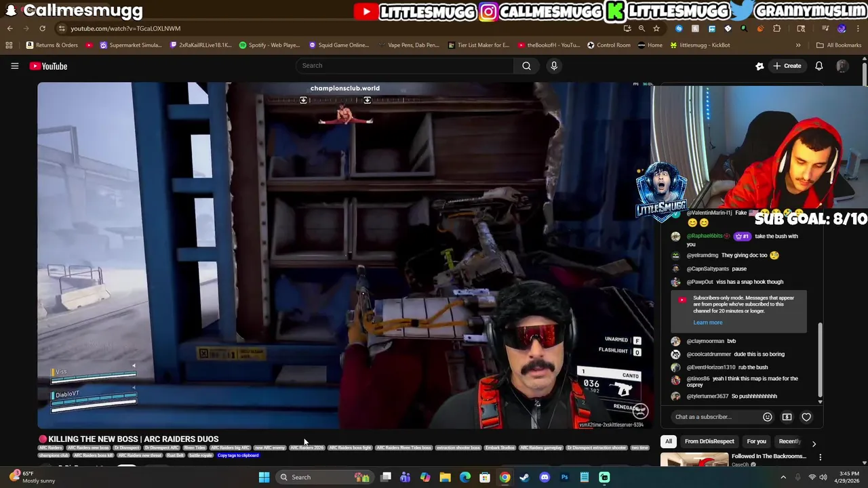This screenshot has height=488, width=868.
Task: Click @coolcatdrummer username in chat
Action: (x=709, y=354)
